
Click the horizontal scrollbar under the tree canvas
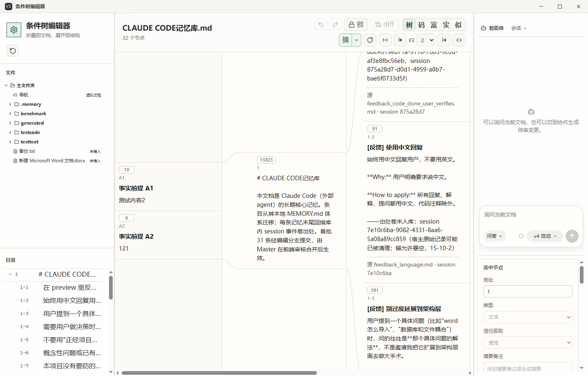tap(219, 373)
